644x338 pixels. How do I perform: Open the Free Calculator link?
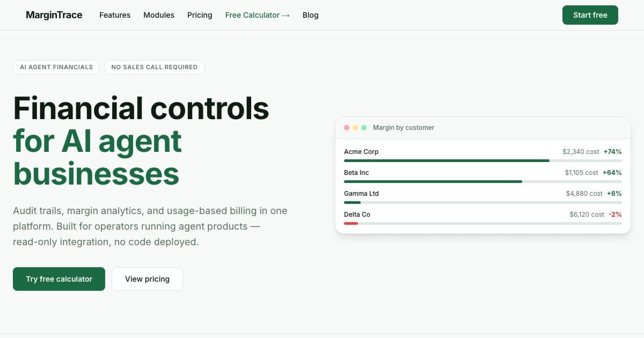point(258,15)
